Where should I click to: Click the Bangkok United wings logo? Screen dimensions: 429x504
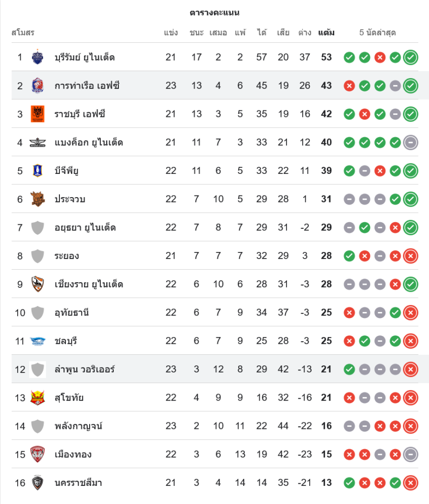[x=38, y=142]
